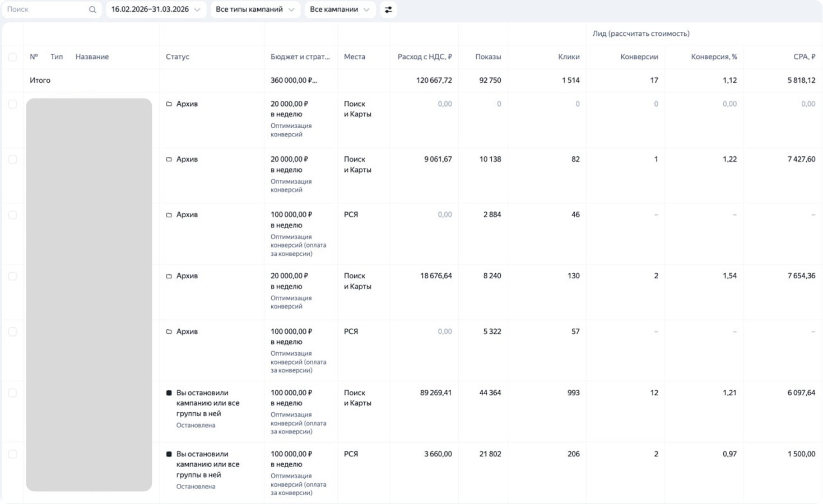Click the 'Остановлена' label in 89 269,41 row
The image size is (823, 504).
tap(196, 425)
